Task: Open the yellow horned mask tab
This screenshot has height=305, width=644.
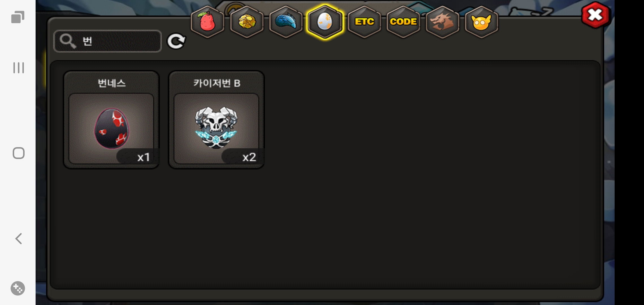Action: [481, 22]
